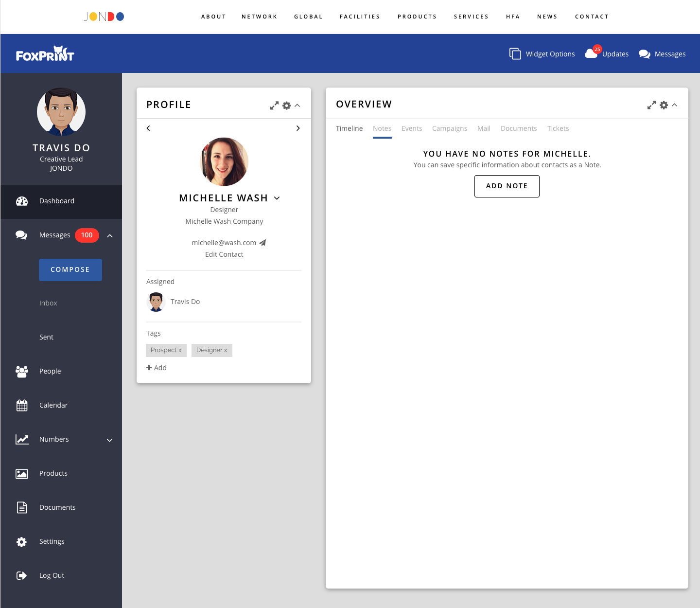Go to next contact profile arrow
This screenshot has height=608, width=700.
click(298, 128)
